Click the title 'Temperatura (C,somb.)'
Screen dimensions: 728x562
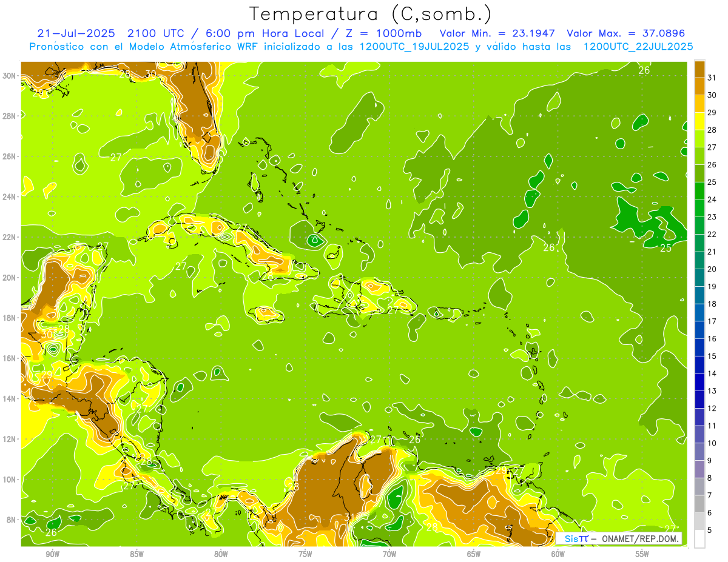(371, 14)
